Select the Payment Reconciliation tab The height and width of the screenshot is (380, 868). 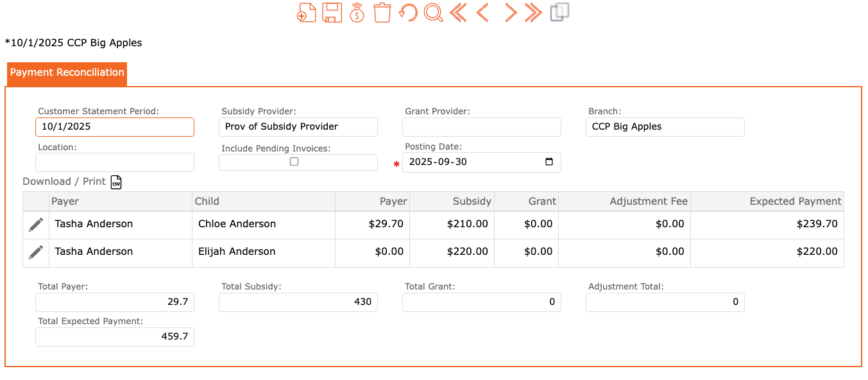coord(67,73)
